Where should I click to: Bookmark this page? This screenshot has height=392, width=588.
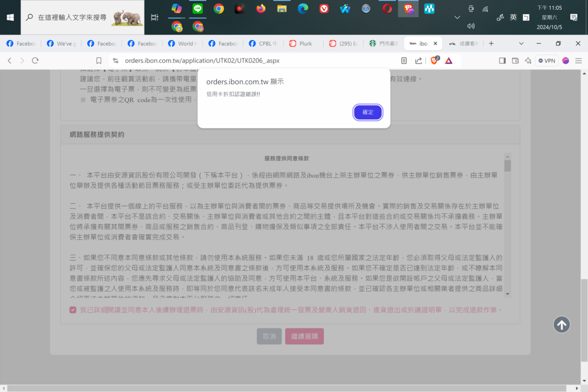[x=99, y=60]
